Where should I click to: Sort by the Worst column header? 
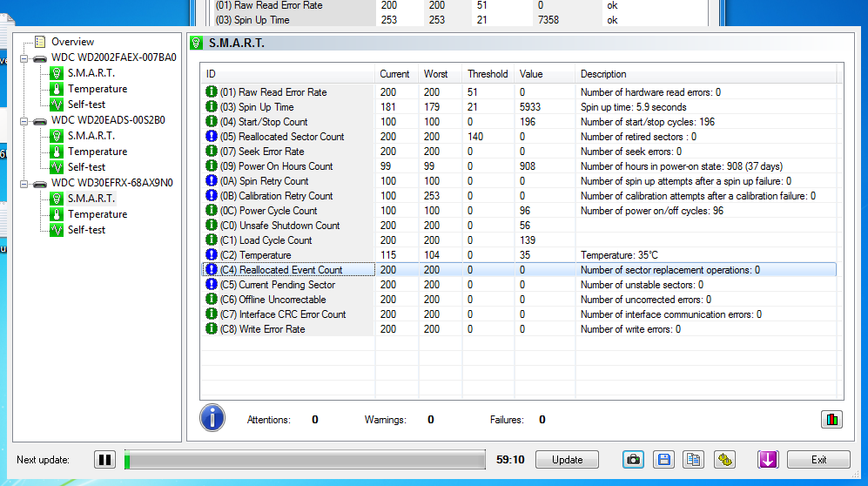point(440,74)
